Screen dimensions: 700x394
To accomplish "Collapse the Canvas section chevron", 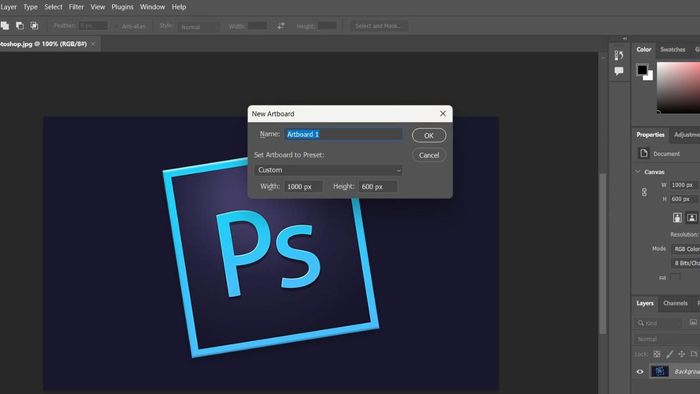I will tap(638, 172).
